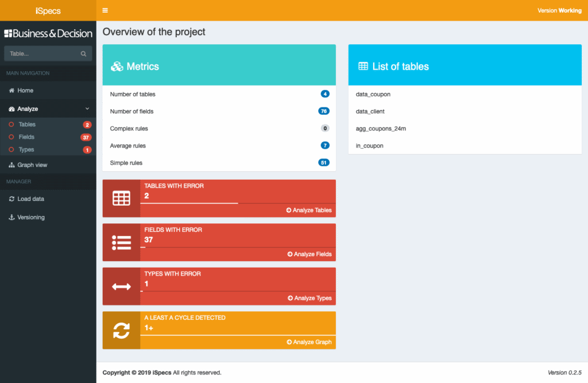Image resolution: width=588 pixels, height=383 pixels.
Task: Click the hamburger menu icon in the top bar
Action: coord(105,10)
